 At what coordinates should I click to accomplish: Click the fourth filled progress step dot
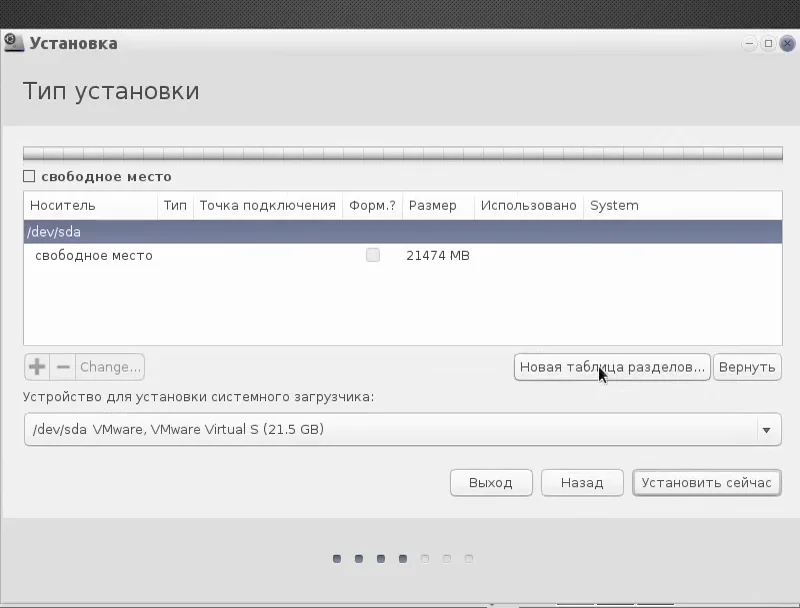403,559
